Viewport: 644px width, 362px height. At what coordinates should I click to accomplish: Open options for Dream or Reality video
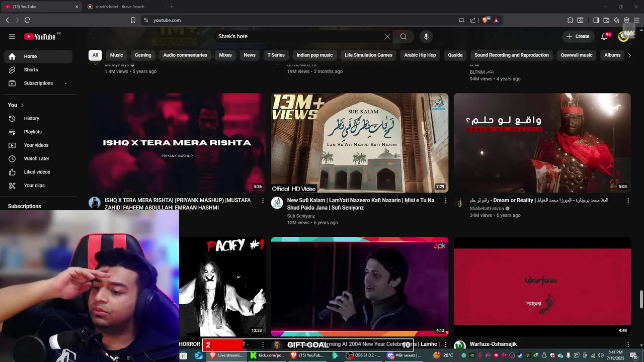[628, 201]
